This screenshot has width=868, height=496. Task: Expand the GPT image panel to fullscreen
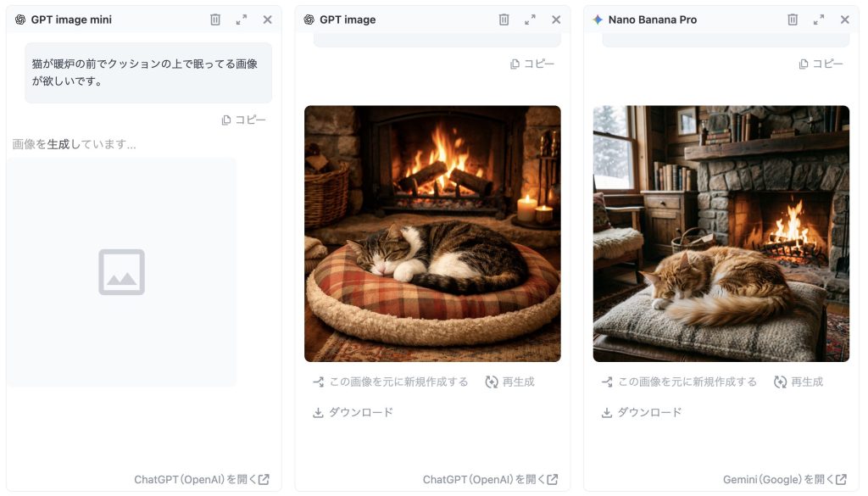[x=530, y=20]
